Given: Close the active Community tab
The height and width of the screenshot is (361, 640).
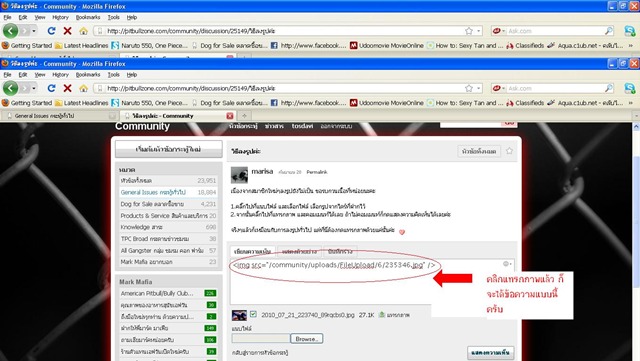Looking at the screenshot, I should point(230,116).
